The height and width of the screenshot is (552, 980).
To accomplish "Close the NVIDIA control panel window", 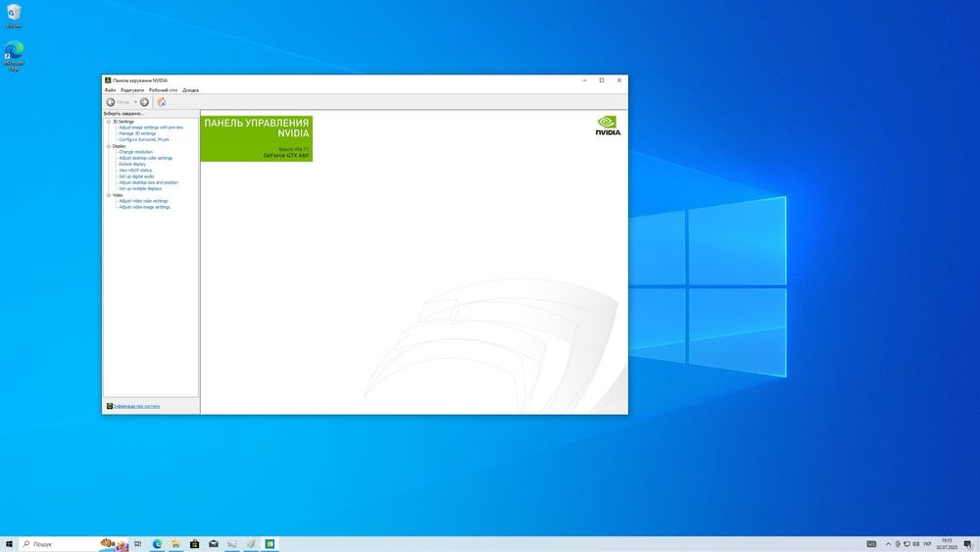I will [619, 80].
